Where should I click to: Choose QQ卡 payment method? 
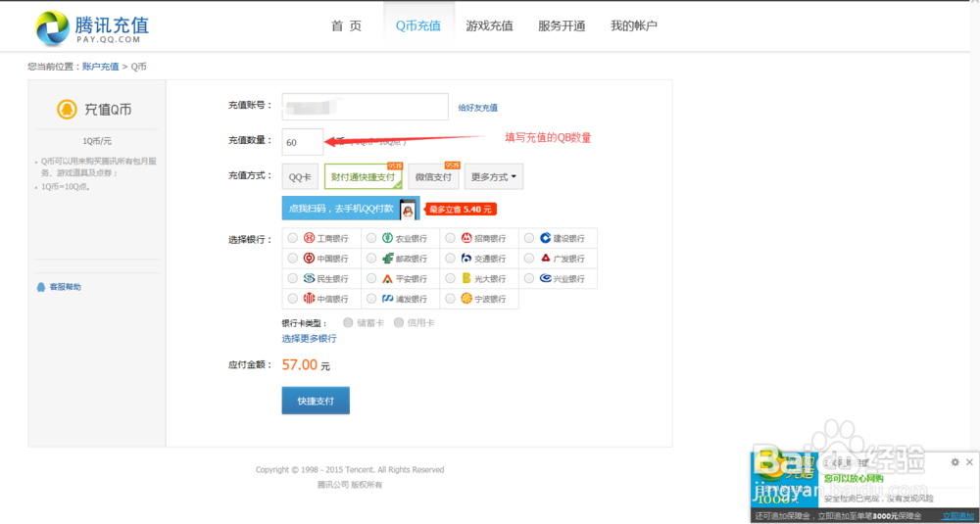(x=300, y=176)
